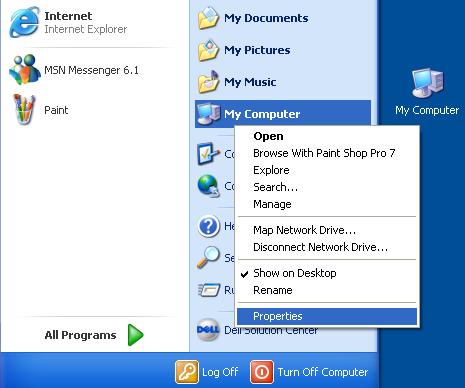Choose Disconnect Network Drive...
This screenshot has height=388, width=465.
327,247
